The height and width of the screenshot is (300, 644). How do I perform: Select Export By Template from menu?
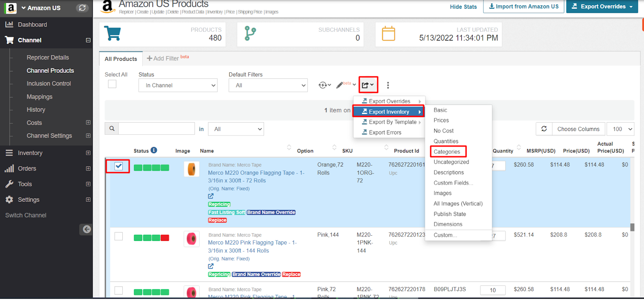(389, 122)
